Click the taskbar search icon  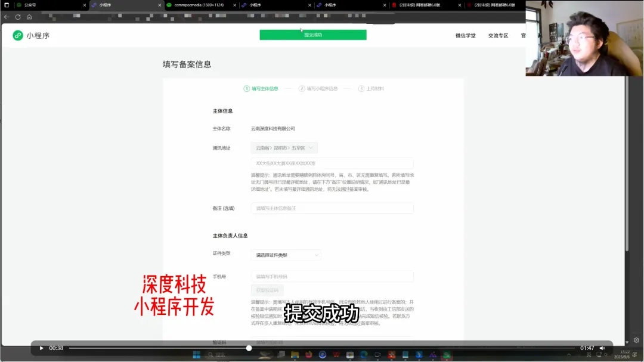[211, 354]
